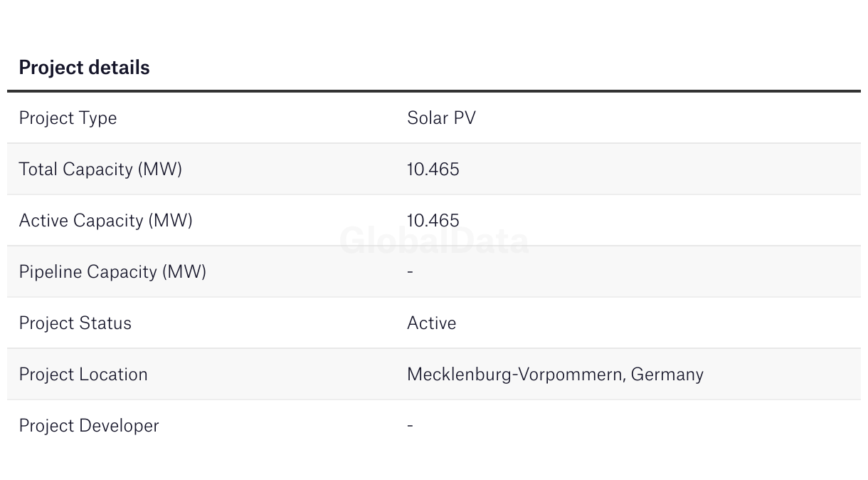
Task: Select the Project Type label
Action: click(x=68, y=118)
